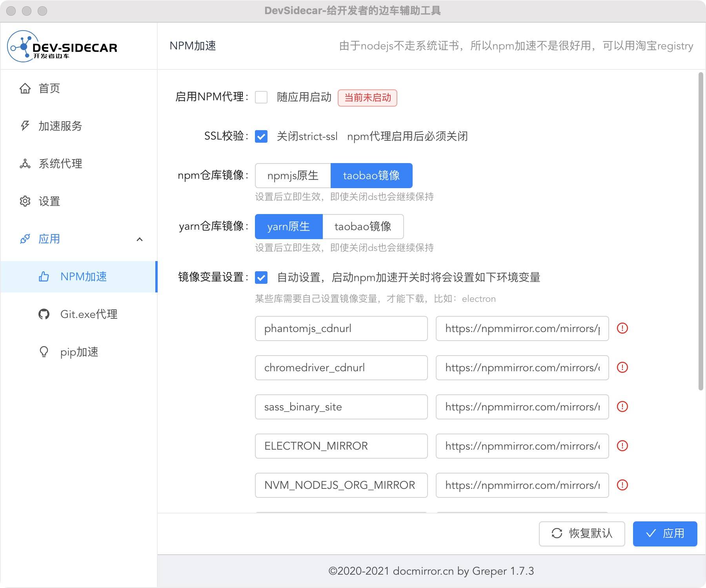Click the macOS zoom window button
This screenshot has width=706, height=588.
point(42,11)
